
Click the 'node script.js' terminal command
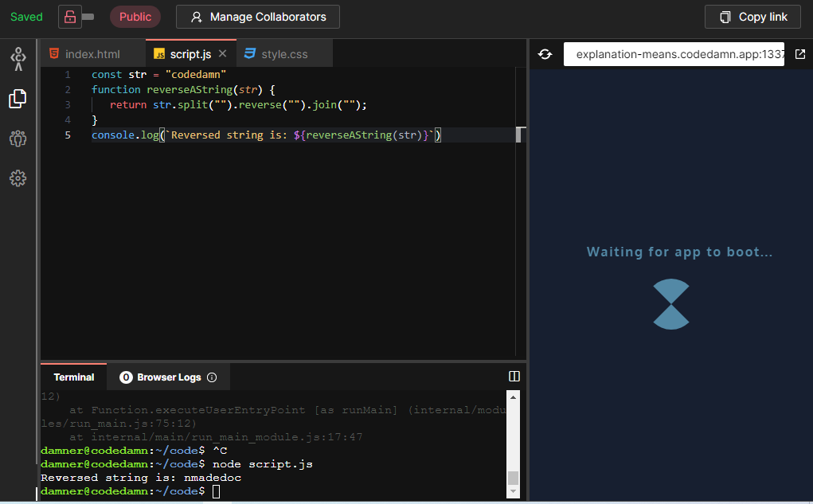point(262,464)
